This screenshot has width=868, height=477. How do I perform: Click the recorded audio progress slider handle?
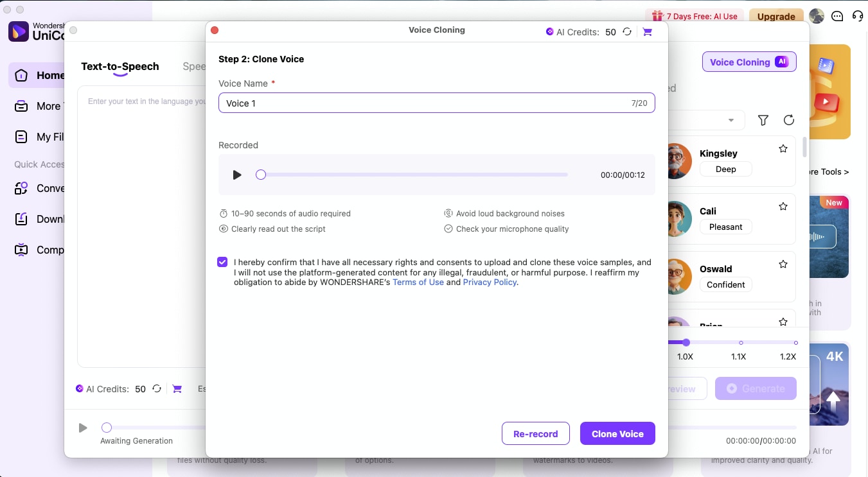261,175
